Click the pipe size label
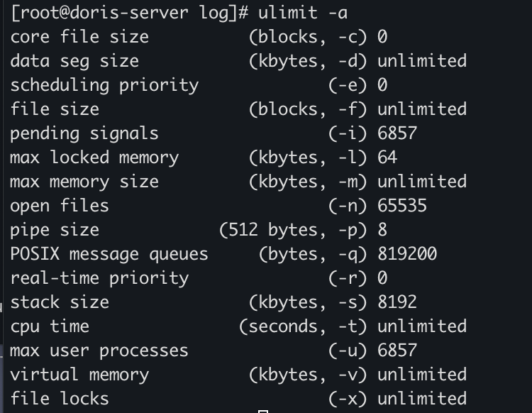Image resolution: width=532 pixels, height=413 pixels. point(55,230)
